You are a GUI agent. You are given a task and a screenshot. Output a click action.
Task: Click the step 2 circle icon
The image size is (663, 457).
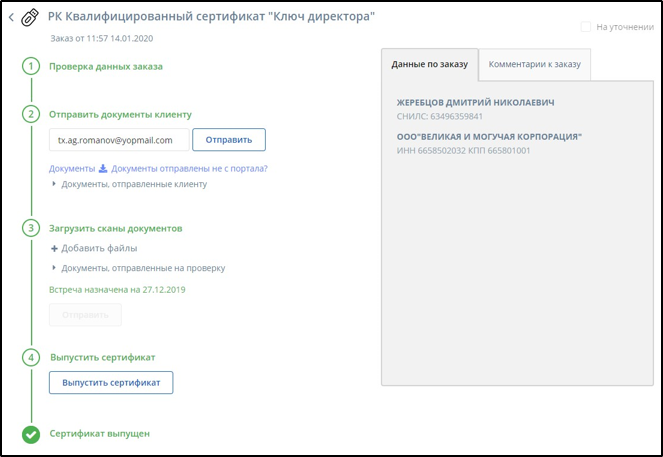tap(31, 114)
